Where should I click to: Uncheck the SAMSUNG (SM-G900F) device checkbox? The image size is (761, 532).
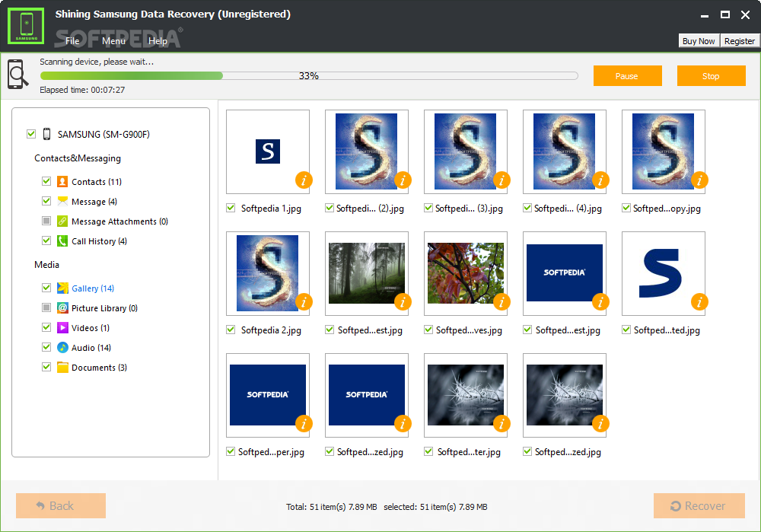[31, 133]
